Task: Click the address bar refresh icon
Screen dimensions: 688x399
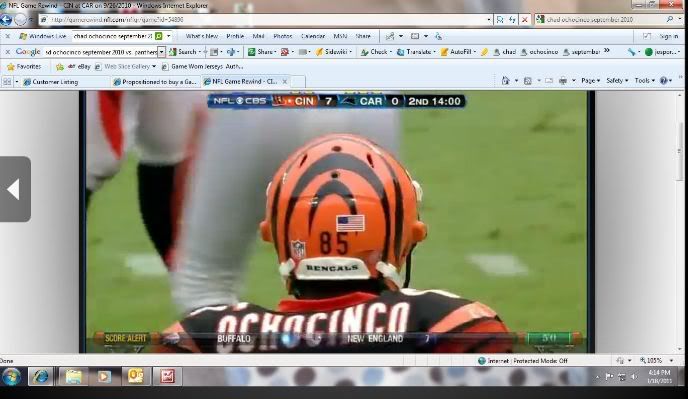Action: 512,20
